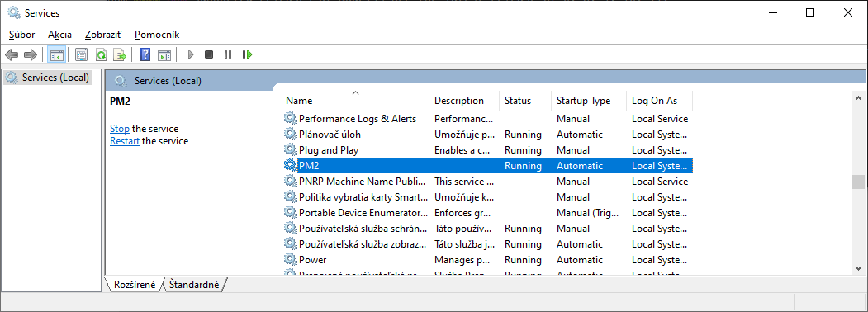Viewport: 868px width, 312px height.
Task: Click the Export List toolbar icon
Action: click(120, 54)
